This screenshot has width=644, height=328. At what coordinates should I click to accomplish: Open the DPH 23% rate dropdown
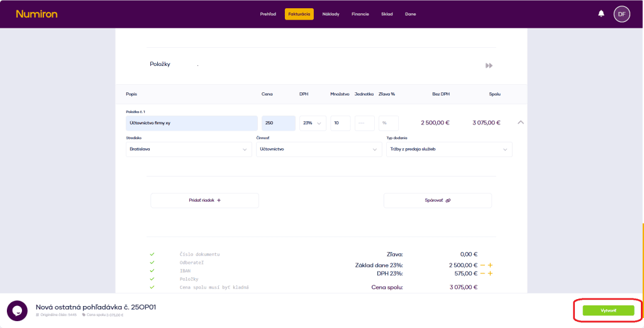(x=313, y=123)
